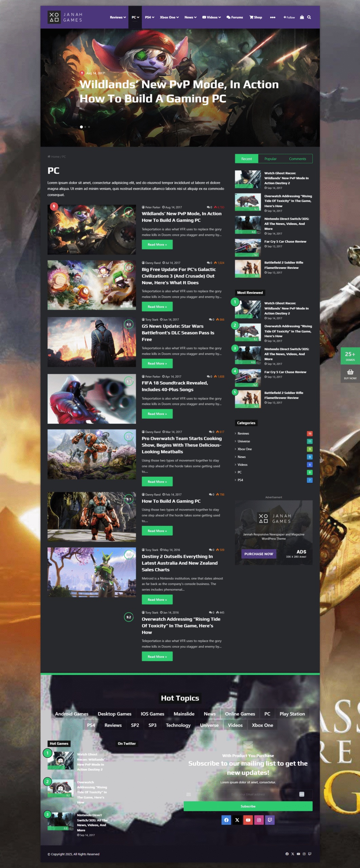Open the colored Instagram button below Subscribe
Screen dimensions: 360x868
click(x=259, y=820)
